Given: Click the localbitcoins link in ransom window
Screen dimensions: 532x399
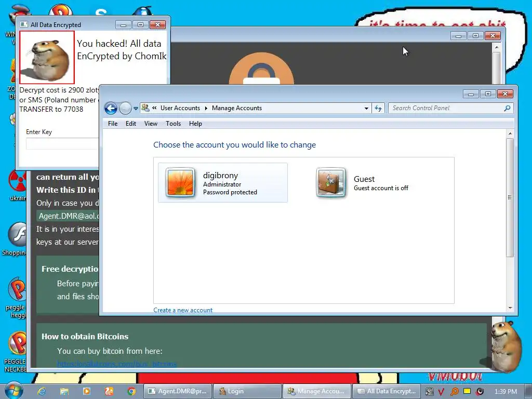Looking at the screenshot, I should coord(117,364).
